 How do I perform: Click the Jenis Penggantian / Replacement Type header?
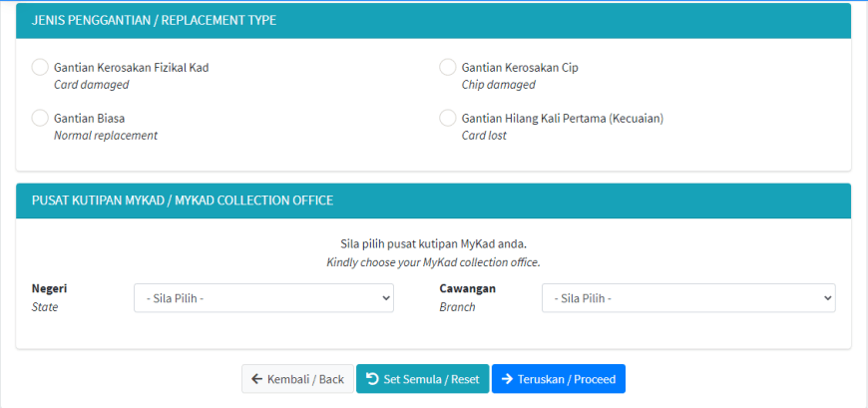154,21
